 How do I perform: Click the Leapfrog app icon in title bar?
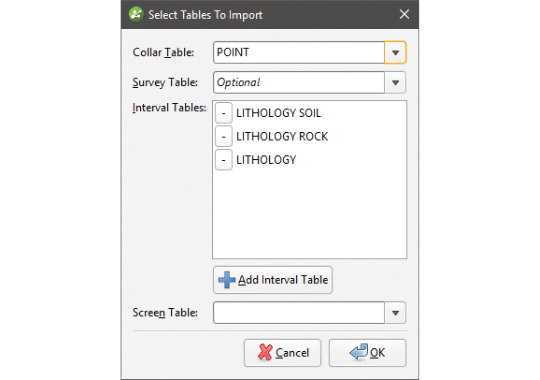(x=136, y=14)
